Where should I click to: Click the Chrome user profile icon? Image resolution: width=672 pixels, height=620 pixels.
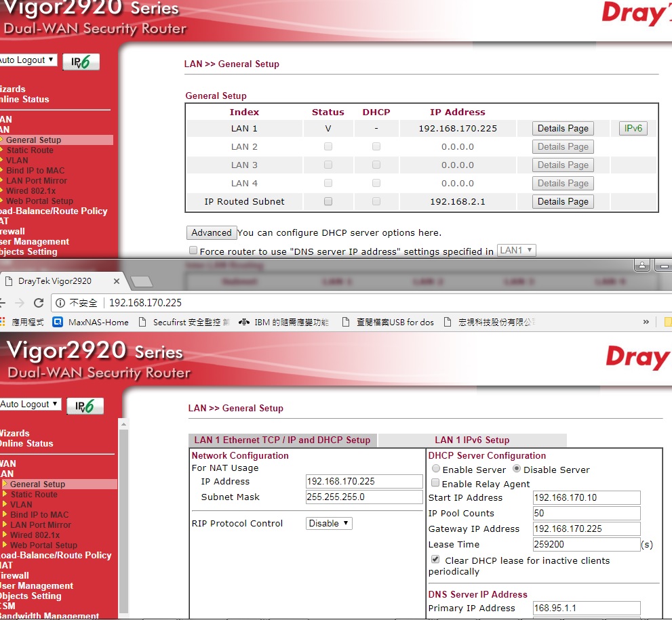click(x=642, y=266)
